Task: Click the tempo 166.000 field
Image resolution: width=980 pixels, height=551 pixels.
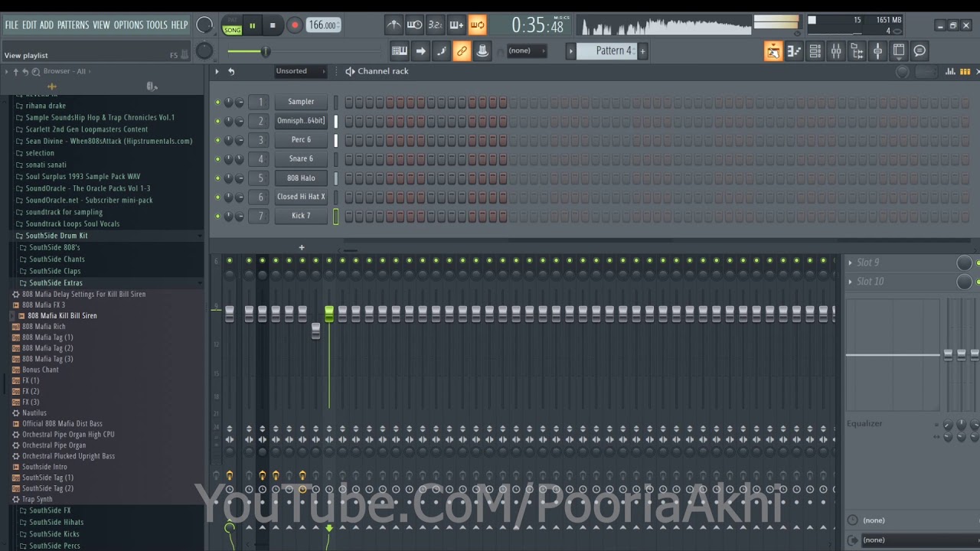Action: pyautogui.click(x=323, y=25)
